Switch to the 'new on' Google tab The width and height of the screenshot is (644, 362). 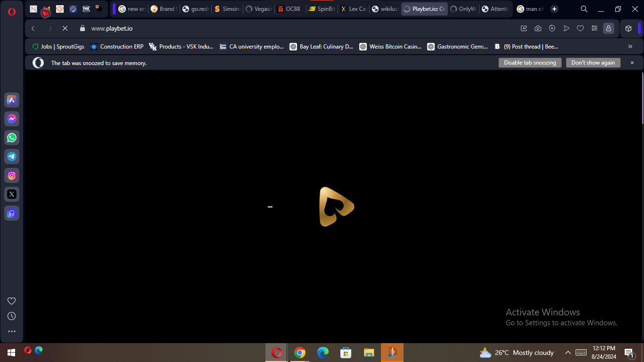(132, 9)
